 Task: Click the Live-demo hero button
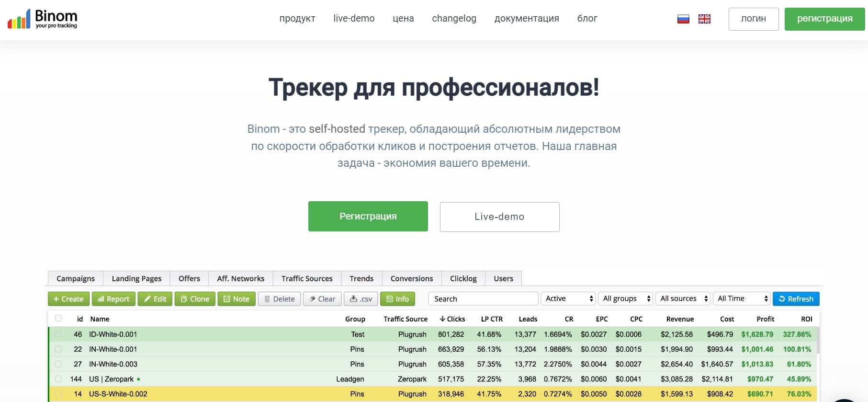(500, 217)
